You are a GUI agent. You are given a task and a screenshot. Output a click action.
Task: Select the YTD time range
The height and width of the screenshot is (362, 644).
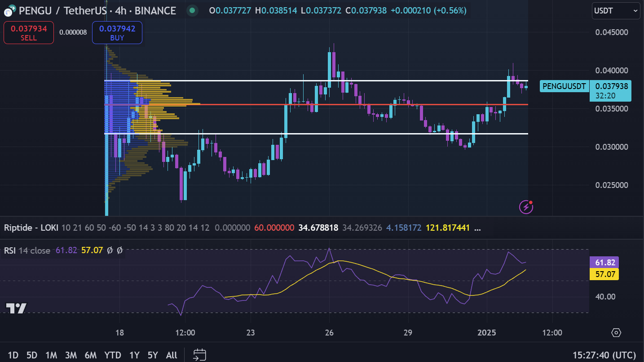point(113,355)
